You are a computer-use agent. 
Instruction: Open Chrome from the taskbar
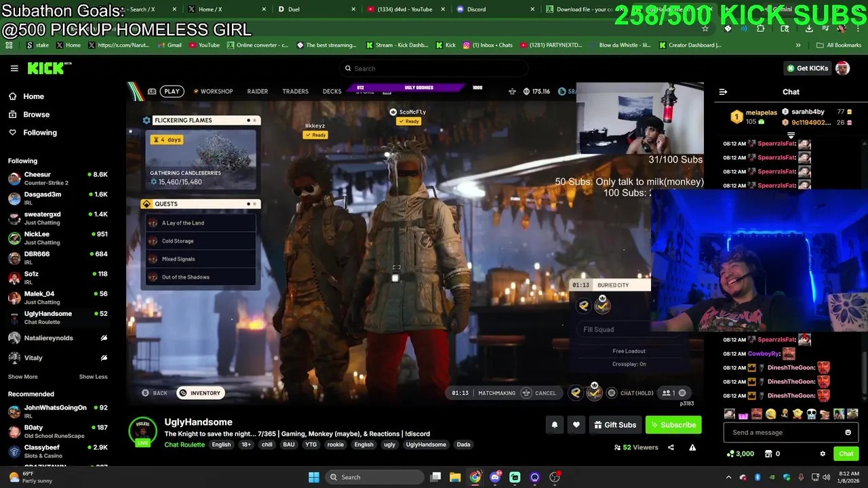[x=475, y=477]
